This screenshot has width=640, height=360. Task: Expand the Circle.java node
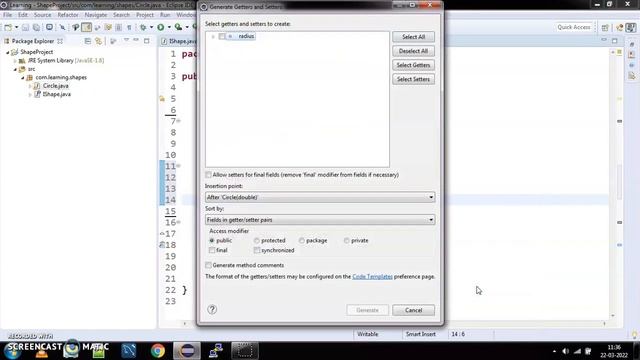(30, 86)
